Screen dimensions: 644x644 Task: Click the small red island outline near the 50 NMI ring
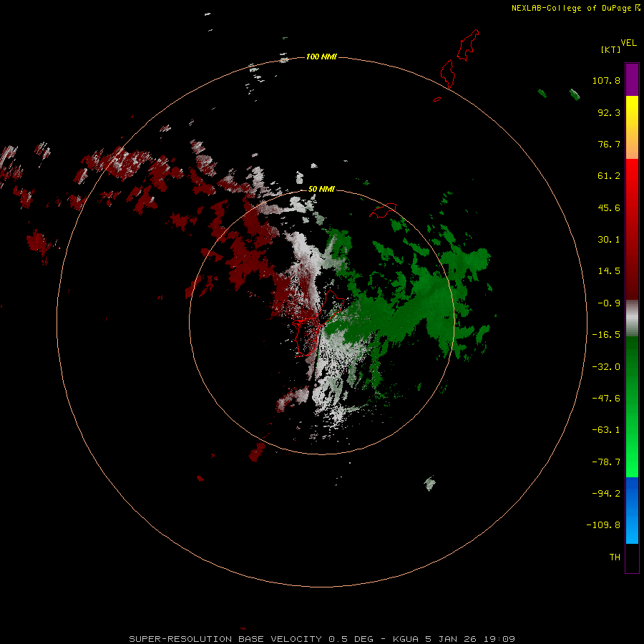tap(383, 210)
